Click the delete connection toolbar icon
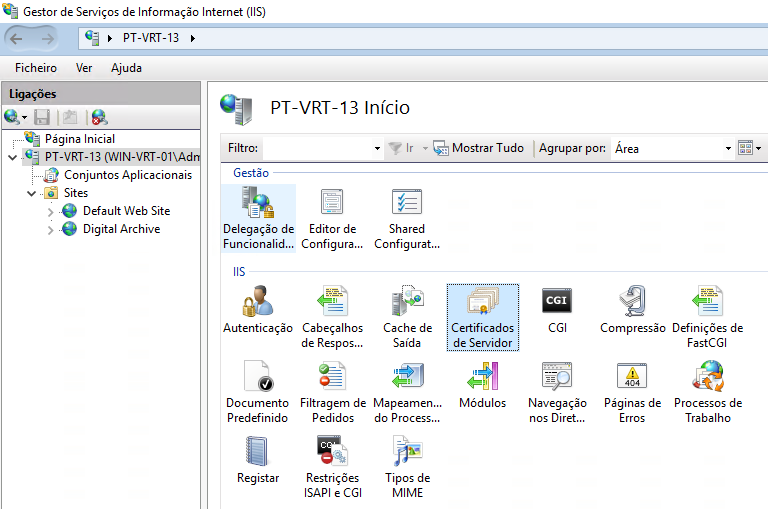 (99, 117)
